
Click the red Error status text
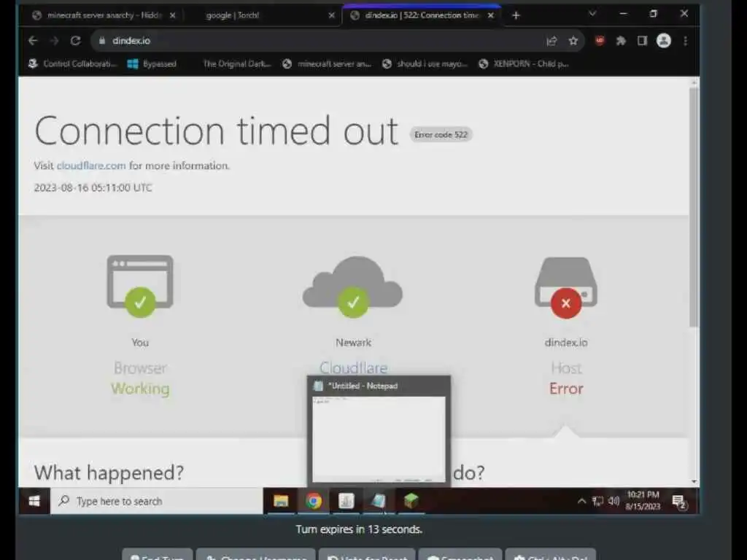[566, 389]
